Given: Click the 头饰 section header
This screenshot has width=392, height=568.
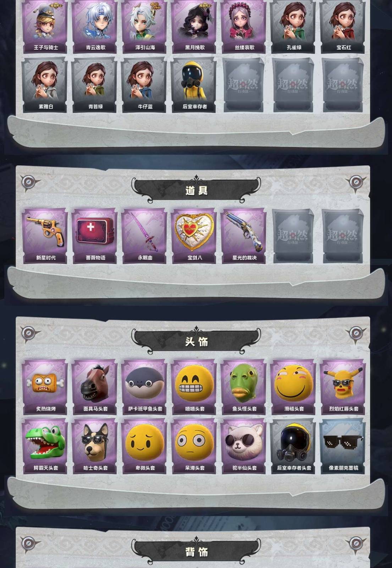Looking at the screenshot, I should click(196, 342).
